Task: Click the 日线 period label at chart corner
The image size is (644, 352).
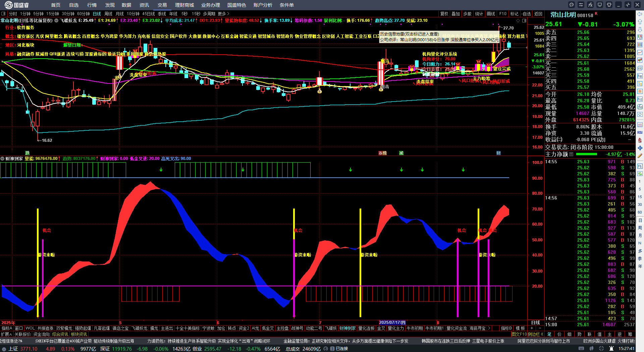Action: (x=535, y=322)
